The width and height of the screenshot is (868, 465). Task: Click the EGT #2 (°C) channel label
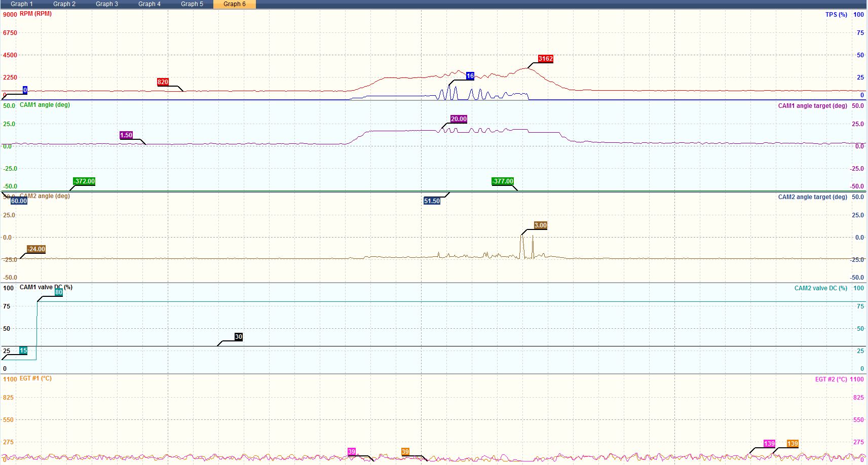831,379
